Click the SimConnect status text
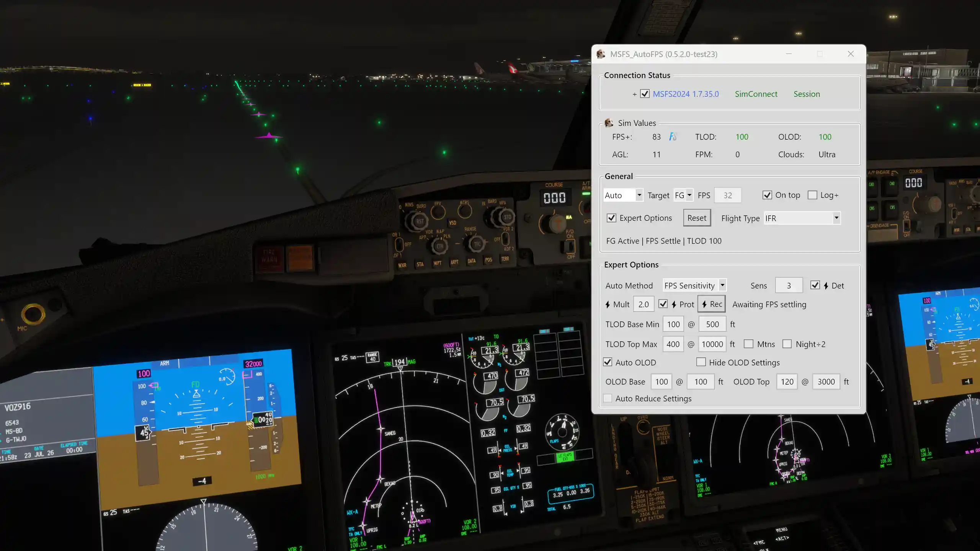 click(x=756, y=94)
